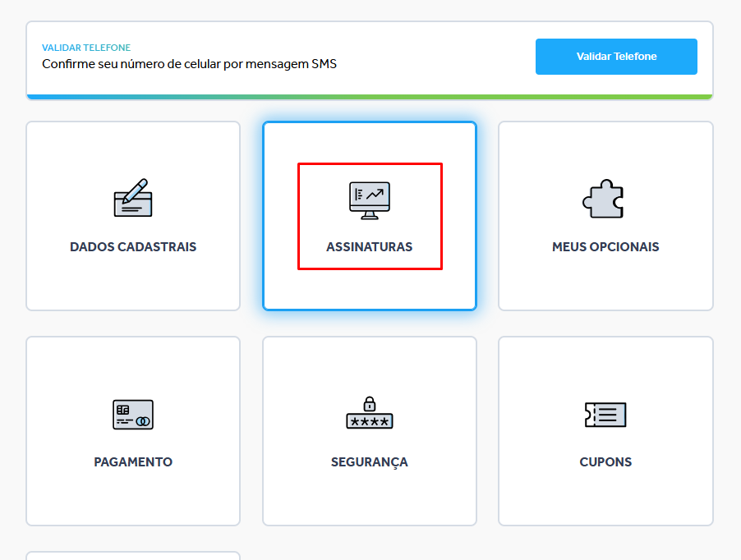This screenshot has height=560, width=741.
Task: Go to the MEUS OPCIONAIS label
Action: pyautogui.click(x=605, y=247)
